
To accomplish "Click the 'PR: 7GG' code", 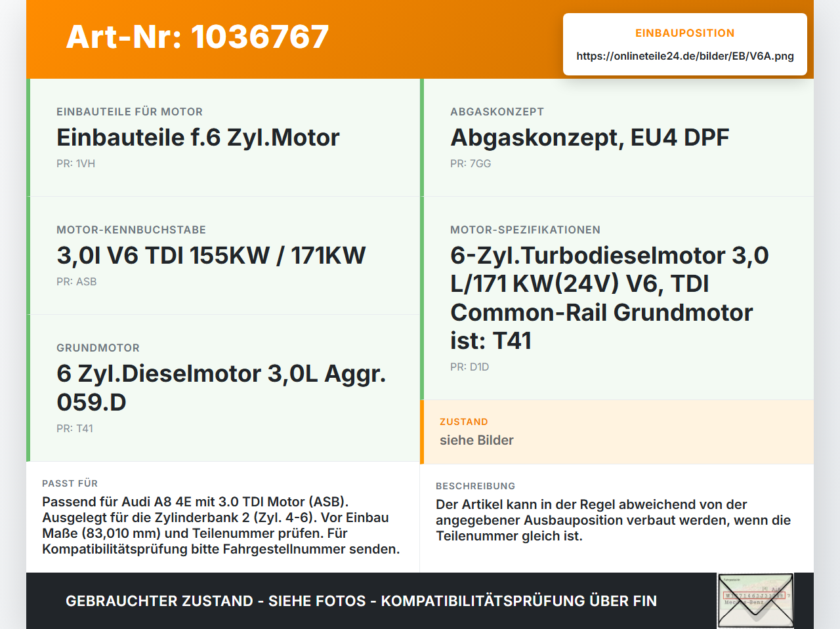I will click(x=471, y=163).
